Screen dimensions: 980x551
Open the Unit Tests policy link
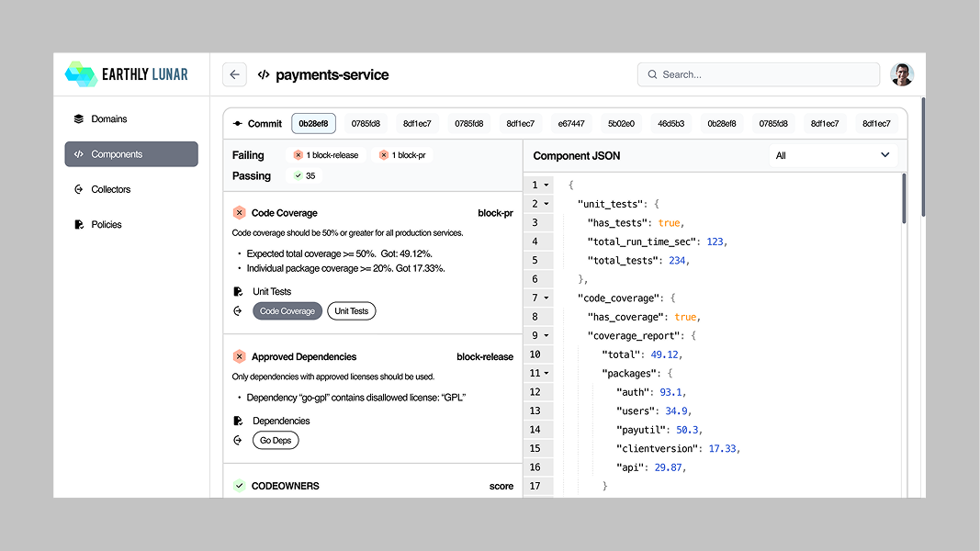272,292
